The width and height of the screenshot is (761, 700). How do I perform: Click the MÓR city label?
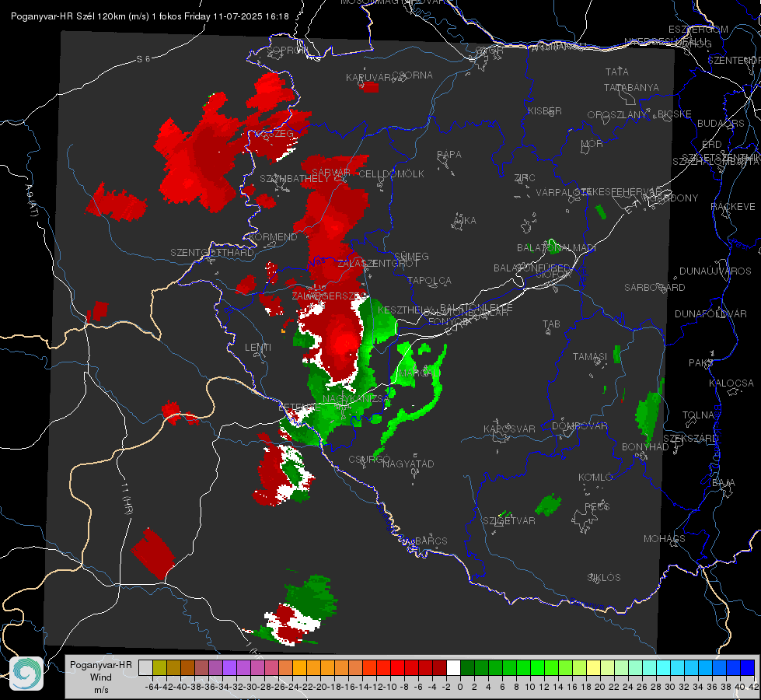click(x=592, y=143)
